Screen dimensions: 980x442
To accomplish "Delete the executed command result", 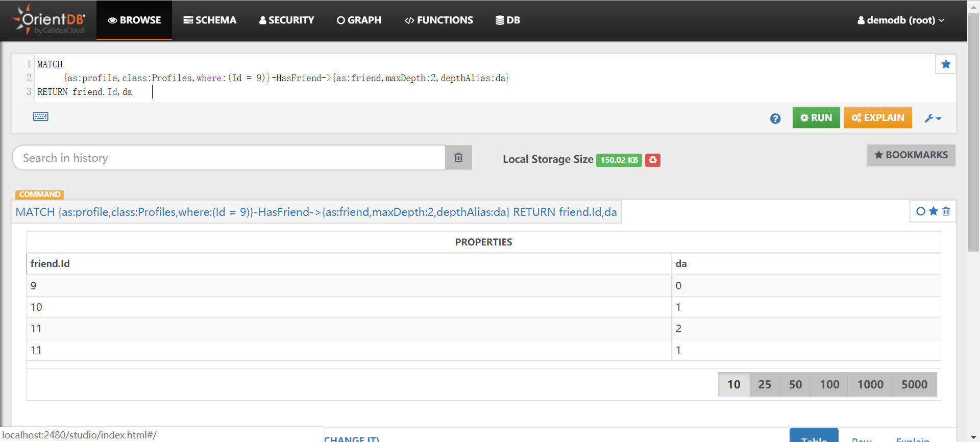I will coord(946,211).
